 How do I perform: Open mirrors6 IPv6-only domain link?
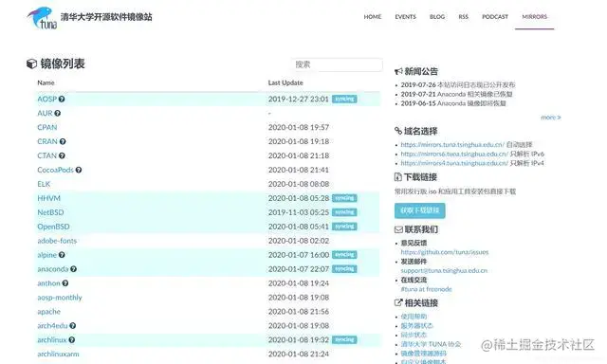pyautogui.click(x=454, y=154)
